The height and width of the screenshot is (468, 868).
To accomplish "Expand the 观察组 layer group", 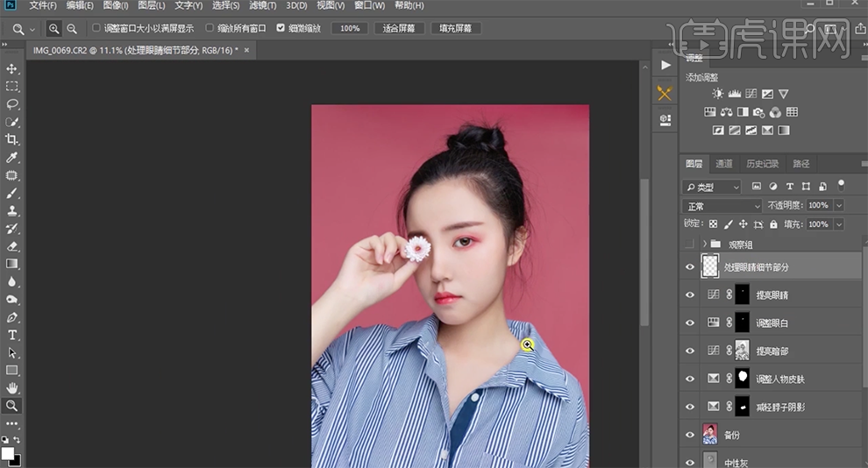I will tap(704, 244).
